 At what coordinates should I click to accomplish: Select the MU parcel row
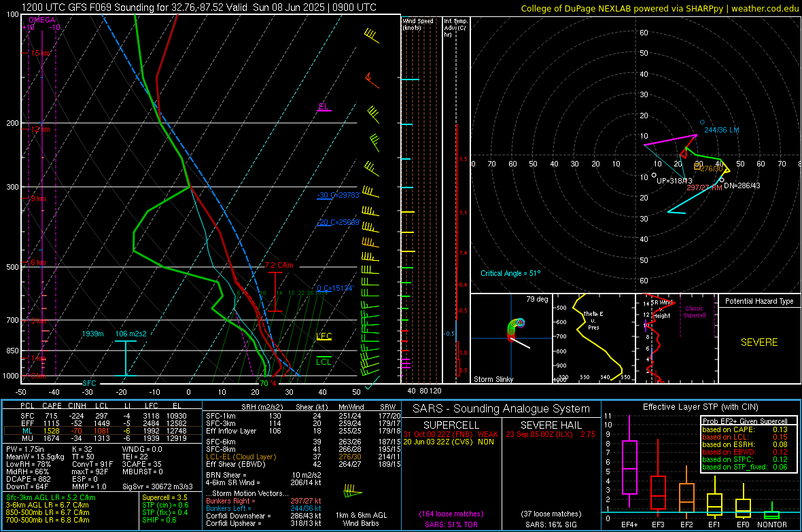pos(103,438)
